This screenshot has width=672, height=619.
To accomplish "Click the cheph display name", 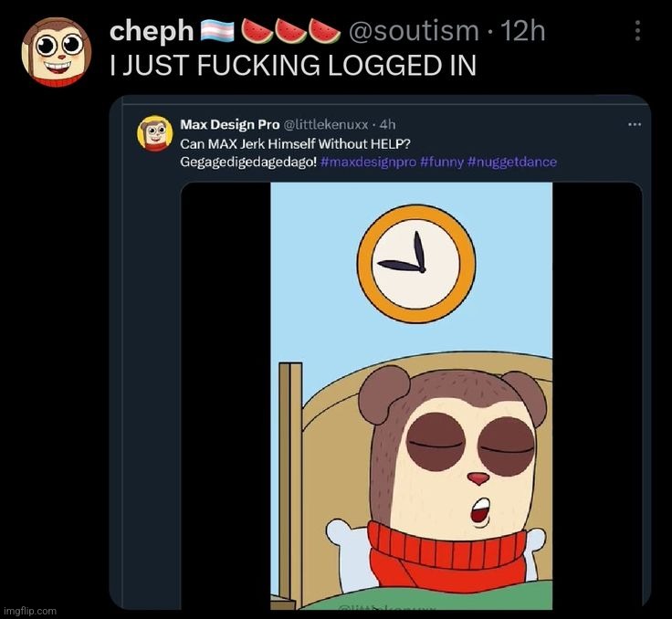I will click(152, 31).
